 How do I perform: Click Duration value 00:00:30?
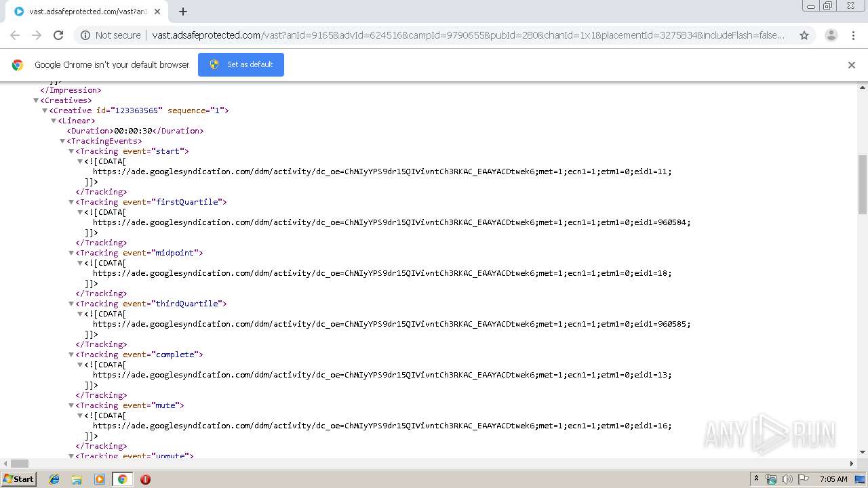[x=133, y=131]
